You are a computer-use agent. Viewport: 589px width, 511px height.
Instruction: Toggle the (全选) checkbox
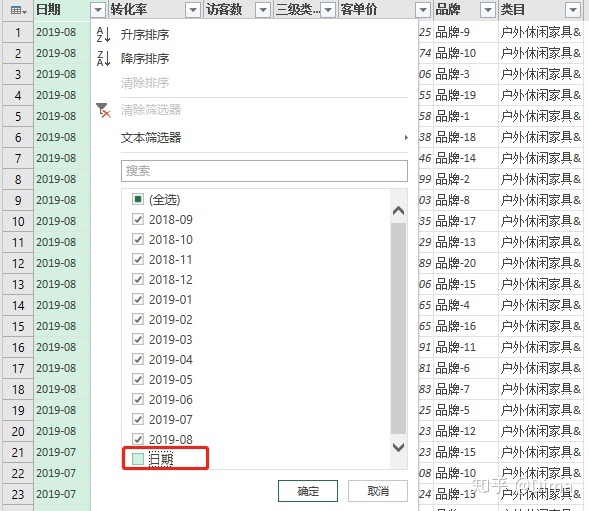(138, 199)
